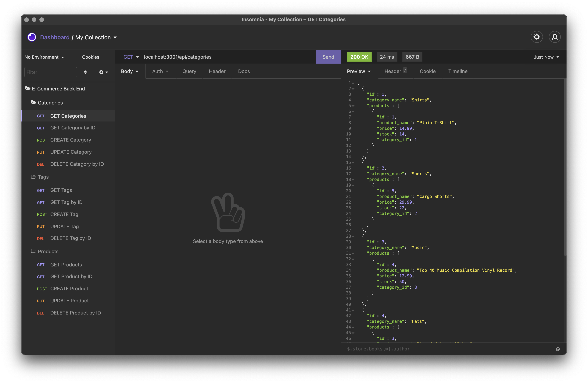The width and height of the screenshot is (588, 383).
Task: Click the help question mark icon
Action: pyautogui.click(x=558, y=349)
